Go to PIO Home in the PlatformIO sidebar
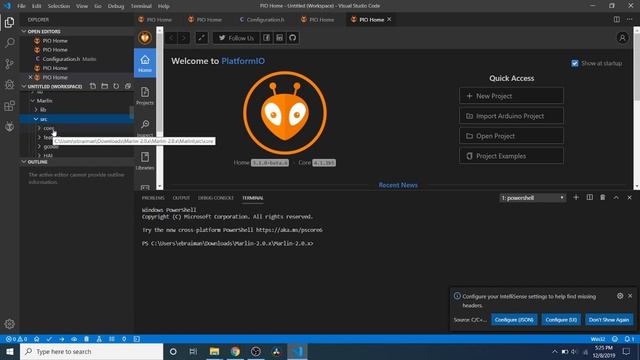Viewport: 640px width, 360px height. pyautogui.click(x=145, y=63)
